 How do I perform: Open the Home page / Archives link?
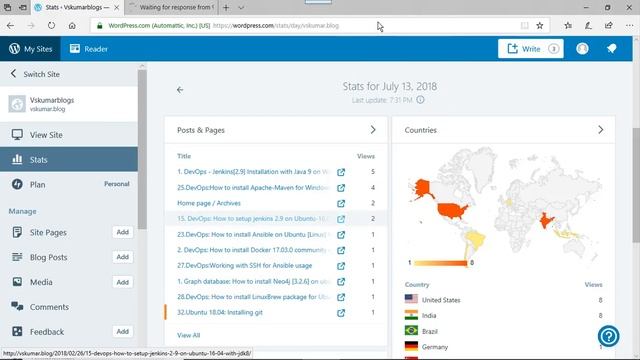click(x=209, y=203)
